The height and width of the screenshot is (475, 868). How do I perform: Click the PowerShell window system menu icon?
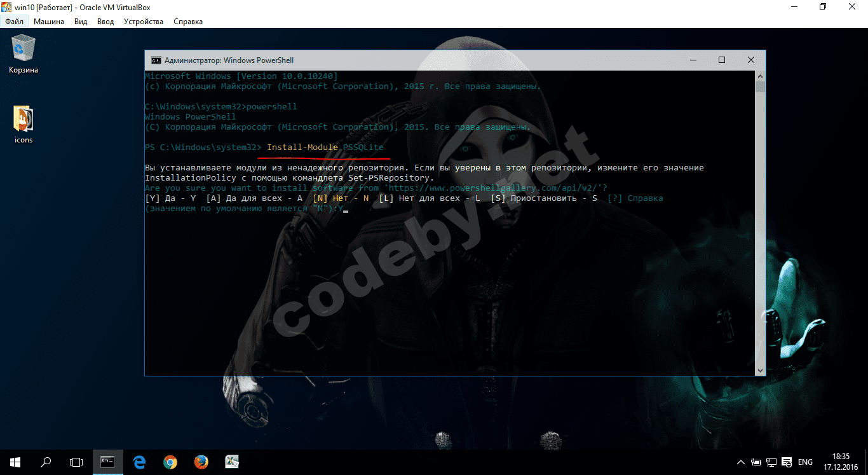pyautogui.click(x=156, y=60)
